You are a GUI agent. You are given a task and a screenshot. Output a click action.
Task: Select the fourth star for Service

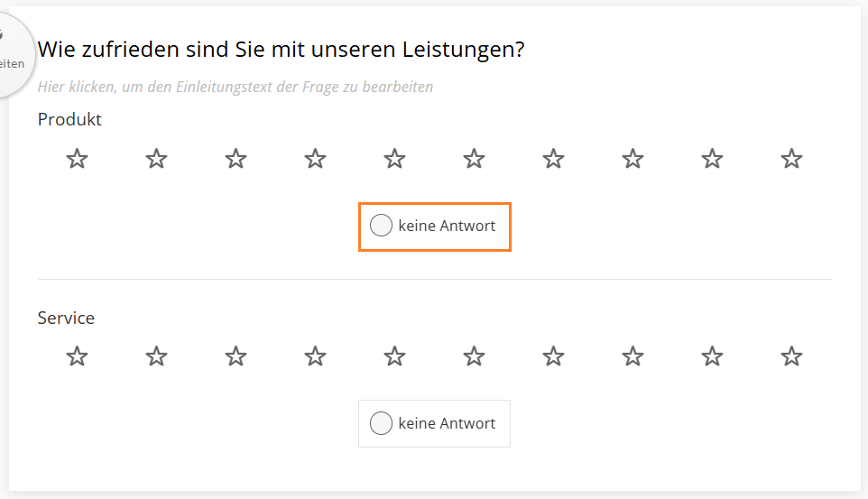[316, 356]
